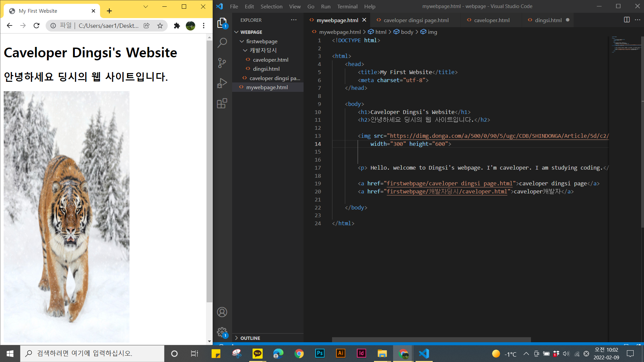Bookmark page with Chrome star icon
The image size is (644, 362).
(x=160, y=26)
